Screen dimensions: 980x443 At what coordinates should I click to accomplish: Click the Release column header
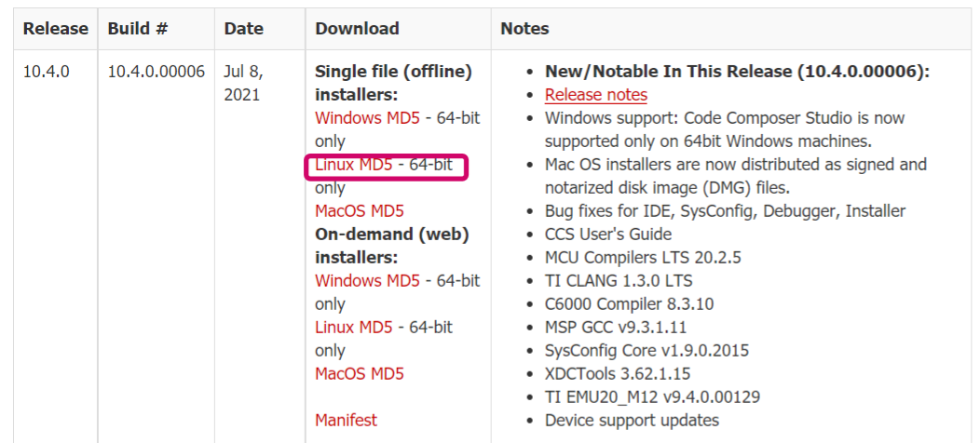point(55,29)
